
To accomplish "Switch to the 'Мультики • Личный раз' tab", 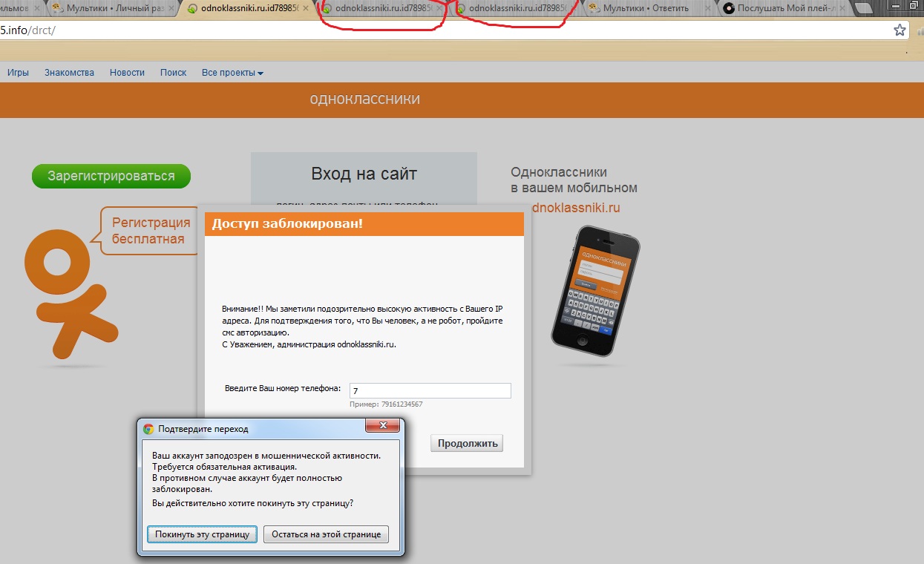I will tap(110, 9).
